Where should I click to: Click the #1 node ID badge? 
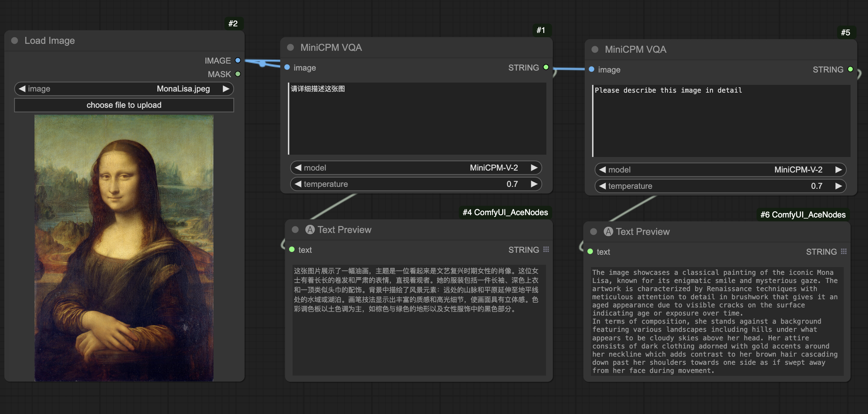pos(541,30)
